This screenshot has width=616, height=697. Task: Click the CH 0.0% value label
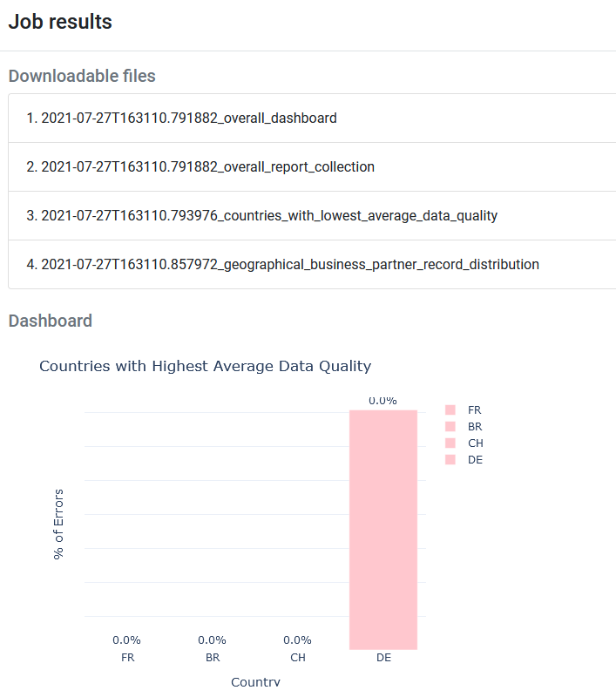pyautogui.click(x=297, y=640)
